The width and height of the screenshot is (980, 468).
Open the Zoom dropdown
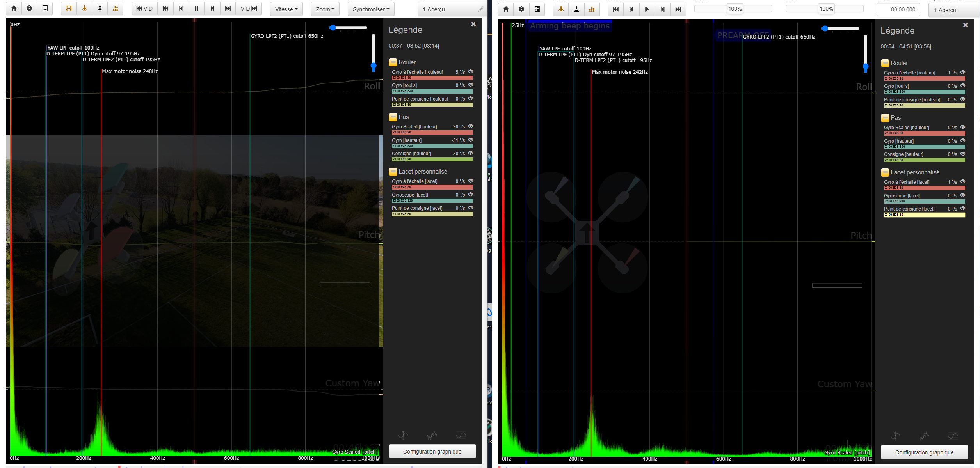pos(325,9)
